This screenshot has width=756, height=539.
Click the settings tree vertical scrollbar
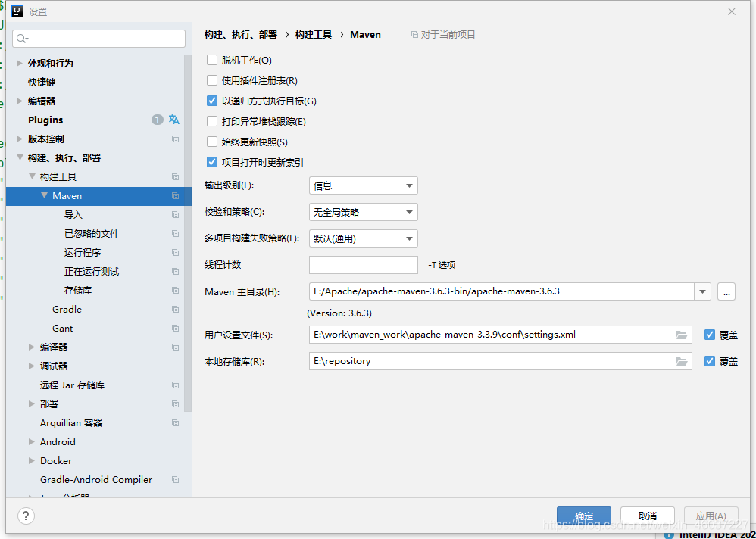pos(188,233)
